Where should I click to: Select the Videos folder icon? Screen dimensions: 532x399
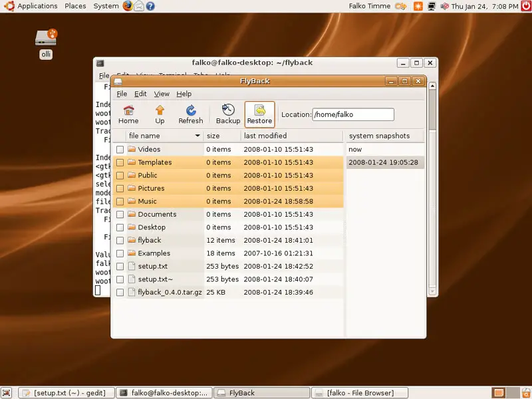point(132,149)
